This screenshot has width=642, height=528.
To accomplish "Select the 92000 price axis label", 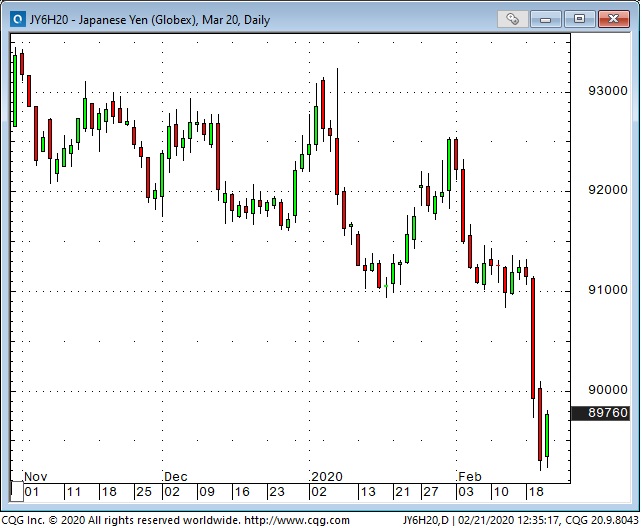I will pos(608,190).
